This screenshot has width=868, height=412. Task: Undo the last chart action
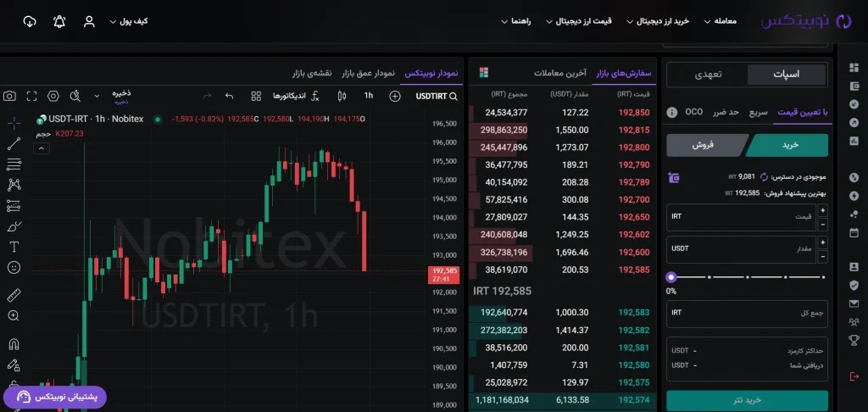[229, 96]
